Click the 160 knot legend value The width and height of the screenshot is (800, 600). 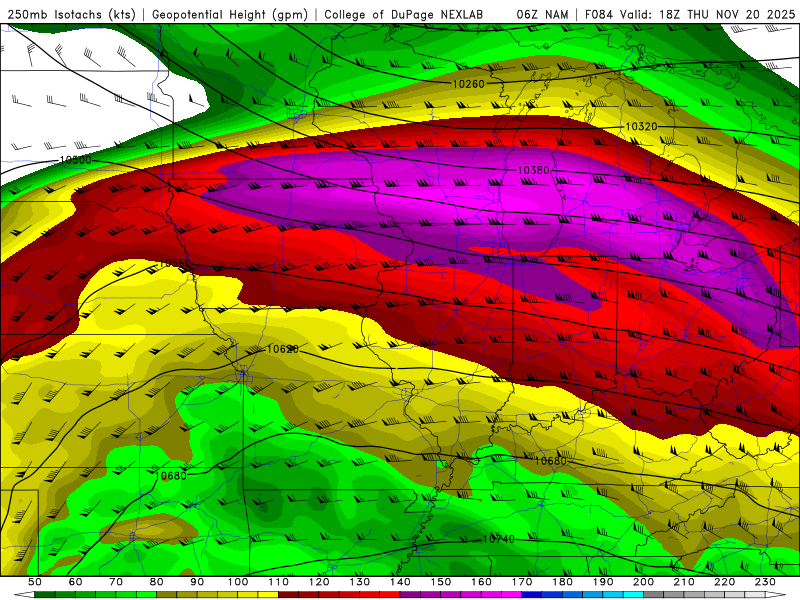(481, 582)
